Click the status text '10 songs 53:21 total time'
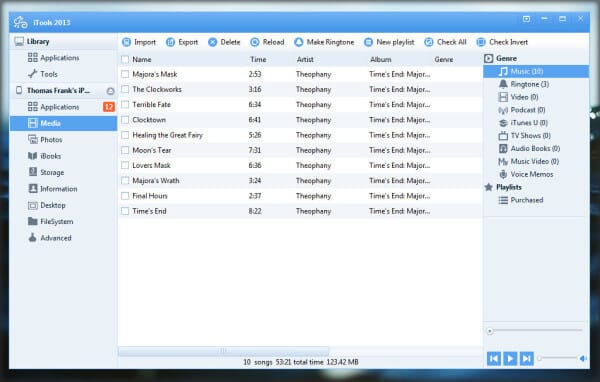The height and width of the screenshot is (382, 600). point(283,362)
